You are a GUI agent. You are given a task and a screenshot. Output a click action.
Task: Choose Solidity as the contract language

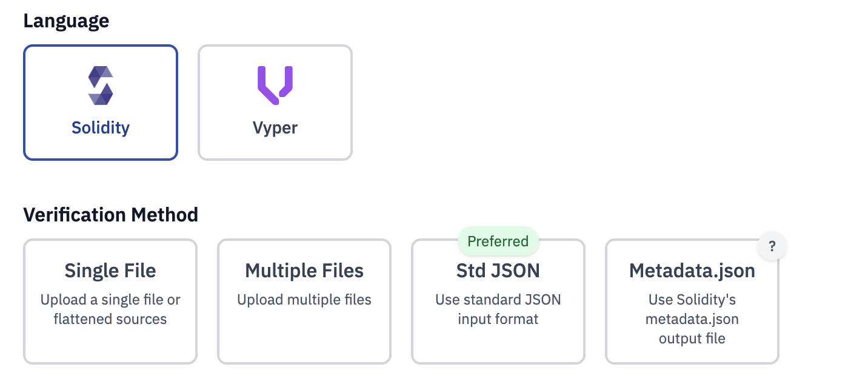[100, 102]
